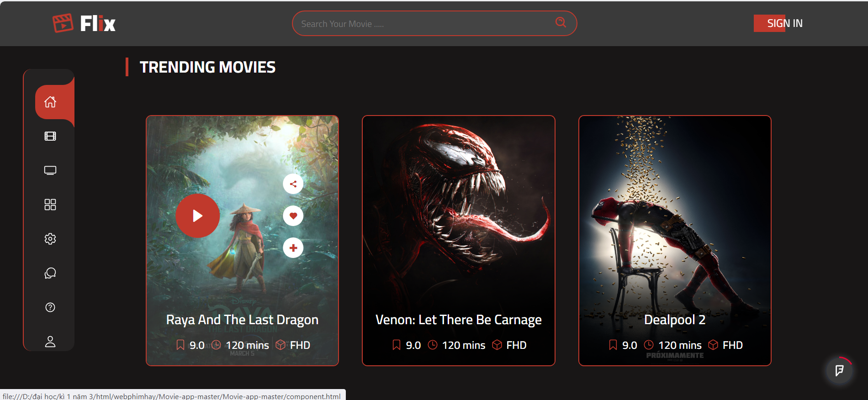Open the chat bubble icon
The width and height of the screenshot is (868, 400).
pos(50,273)
